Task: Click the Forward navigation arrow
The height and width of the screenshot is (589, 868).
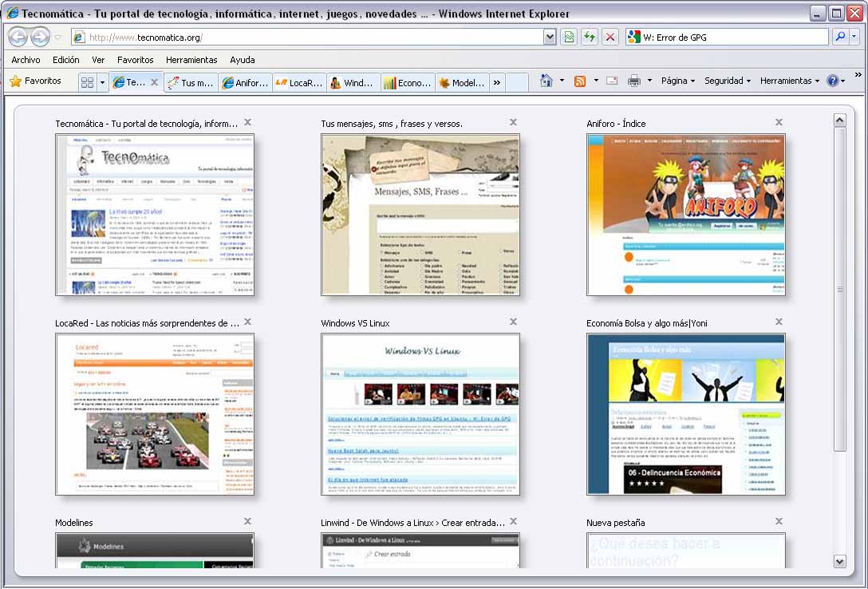Action: (x=40, y=37)
